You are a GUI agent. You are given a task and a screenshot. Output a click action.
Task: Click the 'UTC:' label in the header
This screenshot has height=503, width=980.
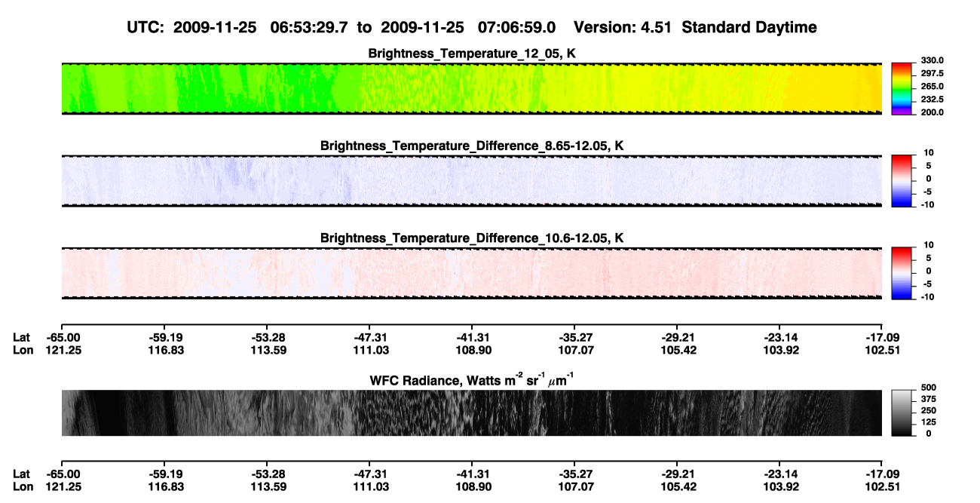[x=146, y=28]
